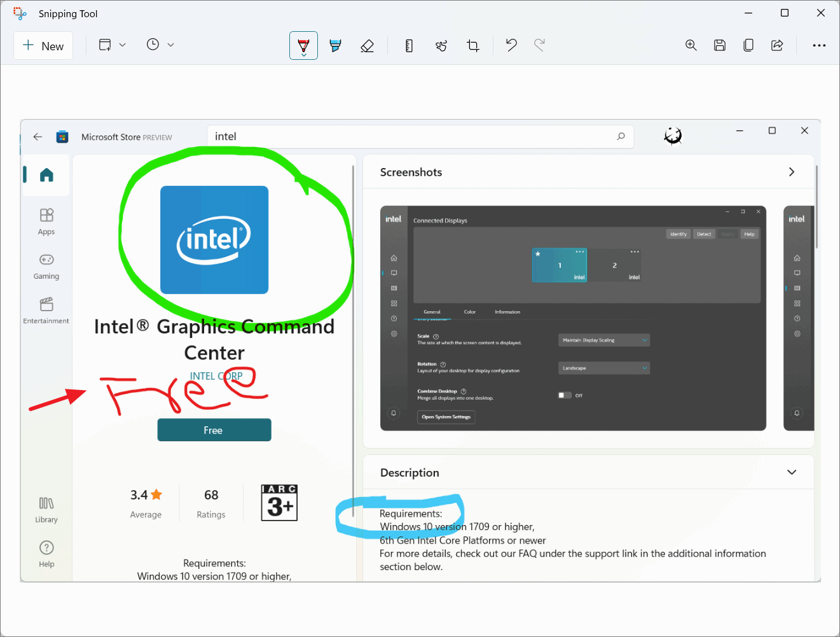The height and width of the screenshot is (637, 840).
Task: Go back in Microsoft Store
Action: [x=38, y=137]
